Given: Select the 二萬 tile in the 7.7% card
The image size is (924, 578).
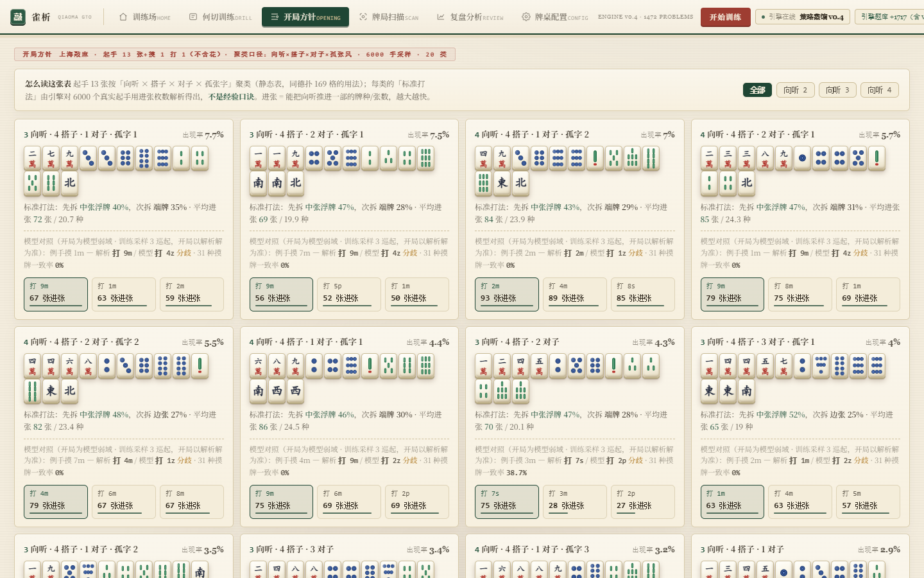Looking at the screenshot, I should [32, 158].
